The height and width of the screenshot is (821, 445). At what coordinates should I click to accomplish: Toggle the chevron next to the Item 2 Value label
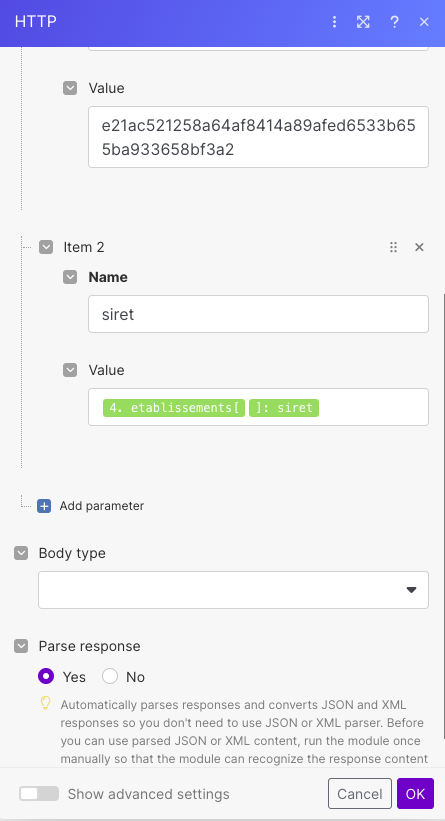point(70,370)
